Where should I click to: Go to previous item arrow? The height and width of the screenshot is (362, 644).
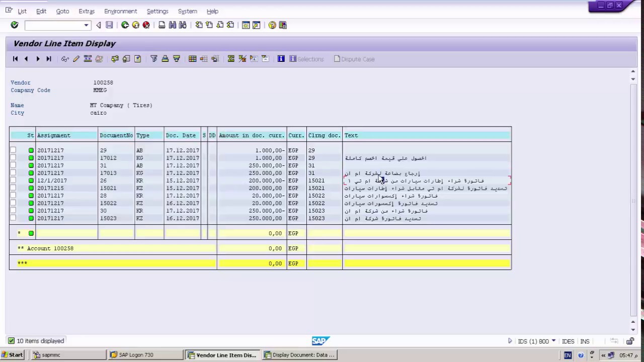tap(26, 59)
